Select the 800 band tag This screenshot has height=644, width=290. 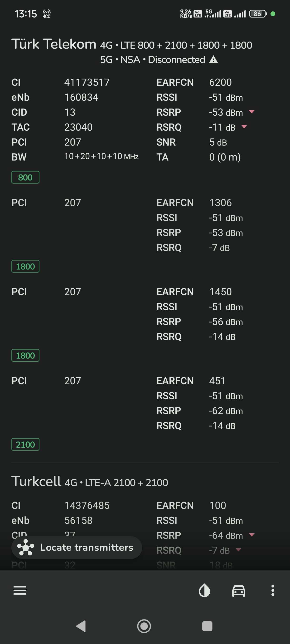coord(25,177)
